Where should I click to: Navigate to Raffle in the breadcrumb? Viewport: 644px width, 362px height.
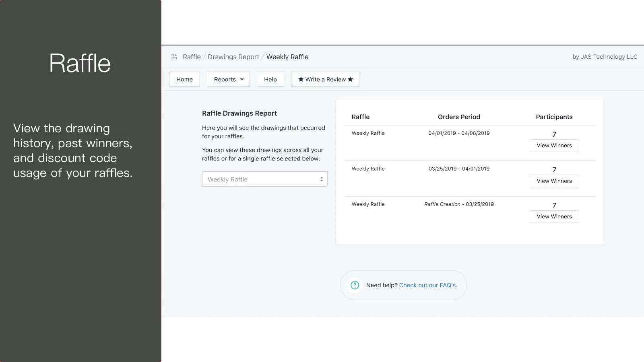point(192,57)
